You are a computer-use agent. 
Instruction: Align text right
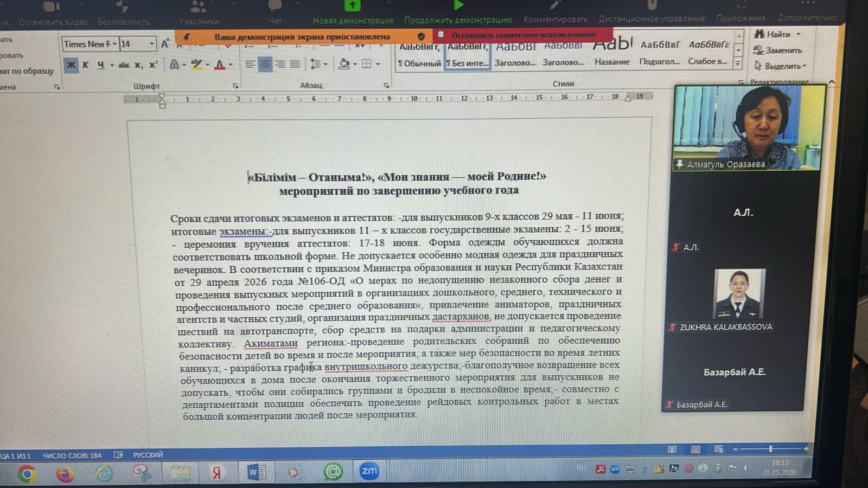[x=280, y=65]
